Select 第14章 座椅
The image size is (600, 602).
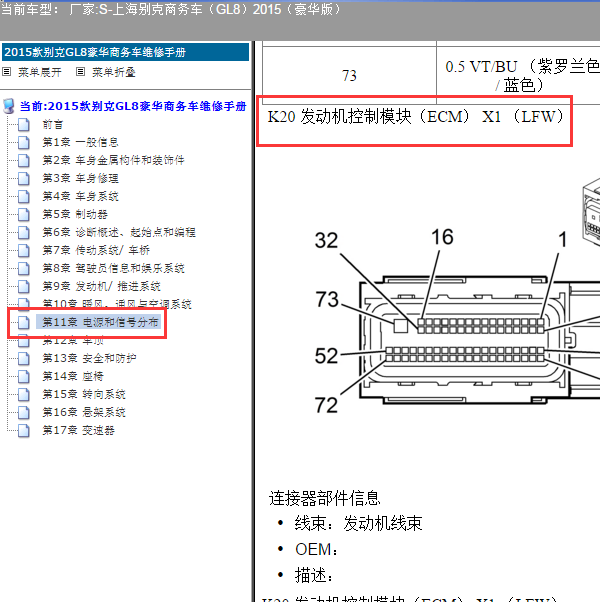pyautogui.click(x=73, y=376)
